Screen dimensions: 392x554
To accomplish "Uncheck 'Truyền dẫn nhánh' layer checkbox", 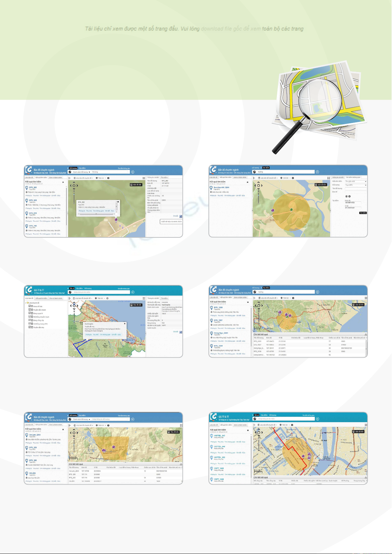I will pyautogui.click(x=30, y=310).
